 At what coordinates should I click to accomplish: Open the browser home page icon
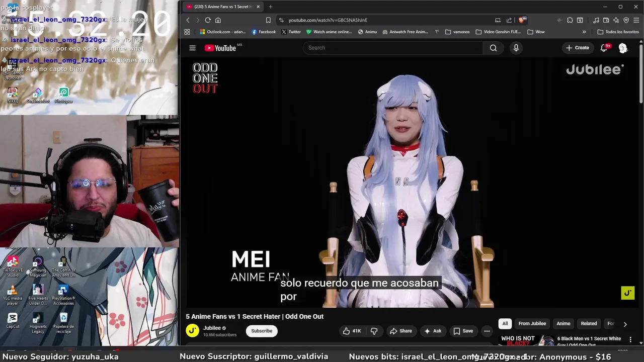point(218,20)
